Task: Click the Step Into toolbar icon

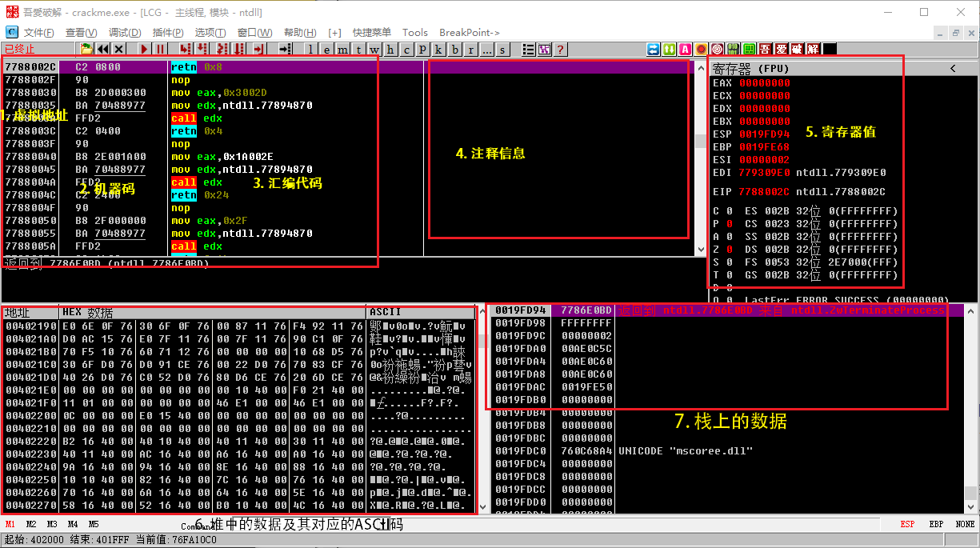Action: click(186, 50)
